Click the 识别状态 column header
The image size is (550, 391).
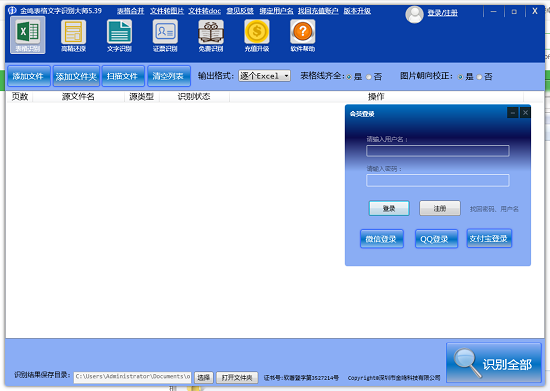point(194,96)
